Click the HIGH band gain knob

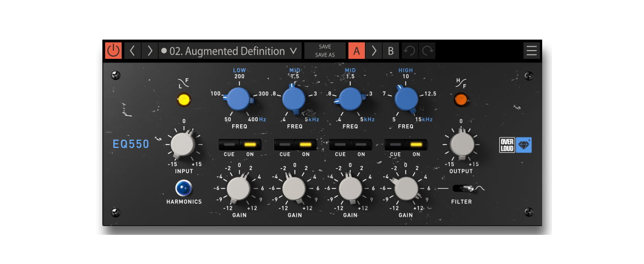pyautogui.click(x=406, y=189)
